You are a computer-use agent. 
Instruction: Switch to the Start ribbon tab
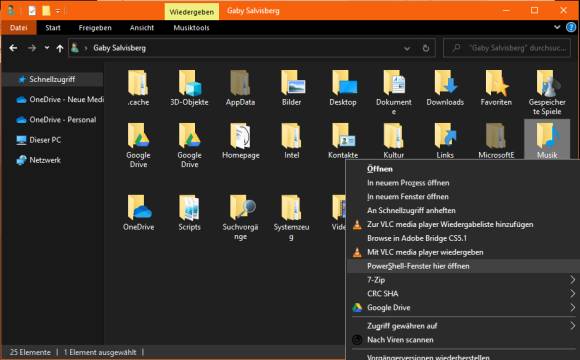[x=53, y=28]
